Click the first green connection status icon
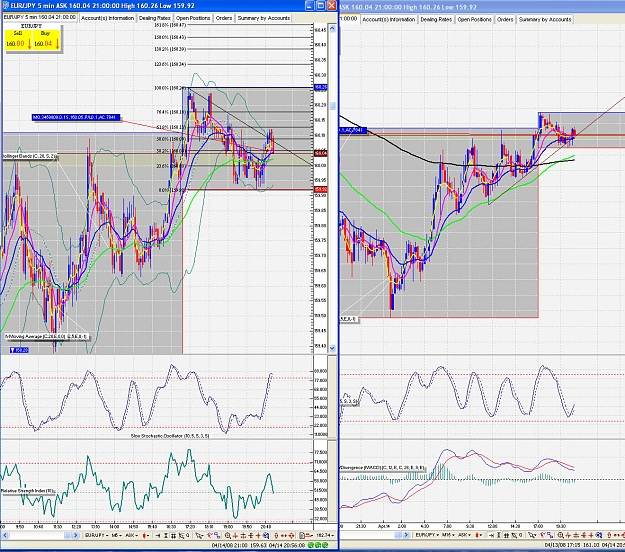The image size is (625, 552). [x=311, y=545]
